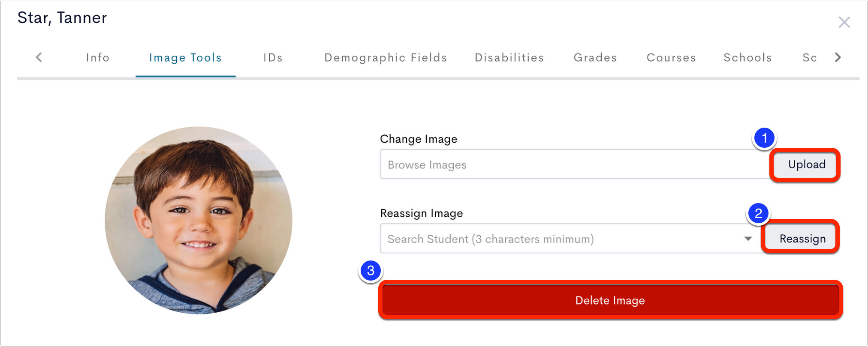The width and height of the screenshot is (868, 347).
Task: Open the Info tab
Action: [x=98, y=57]
